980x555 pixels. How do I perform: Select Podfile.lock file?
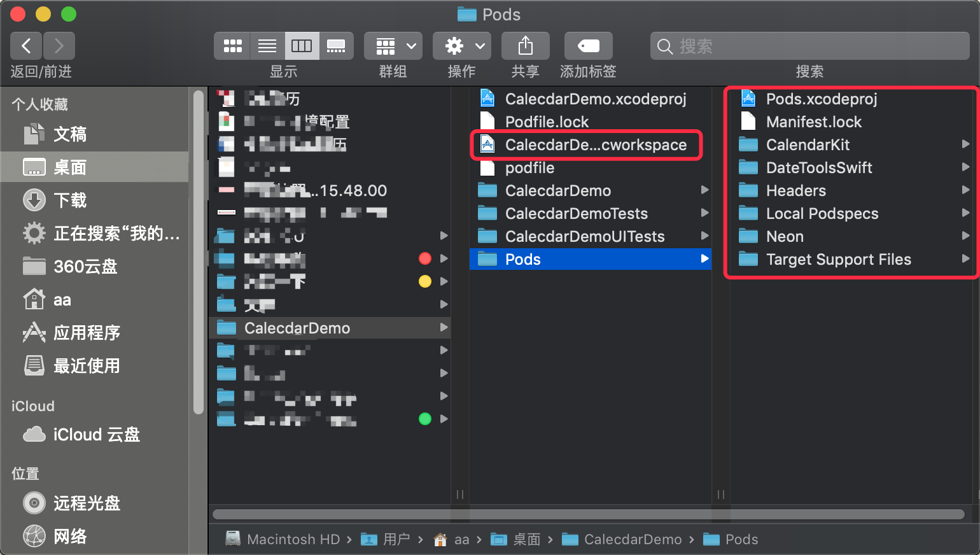tap(590, 122)
